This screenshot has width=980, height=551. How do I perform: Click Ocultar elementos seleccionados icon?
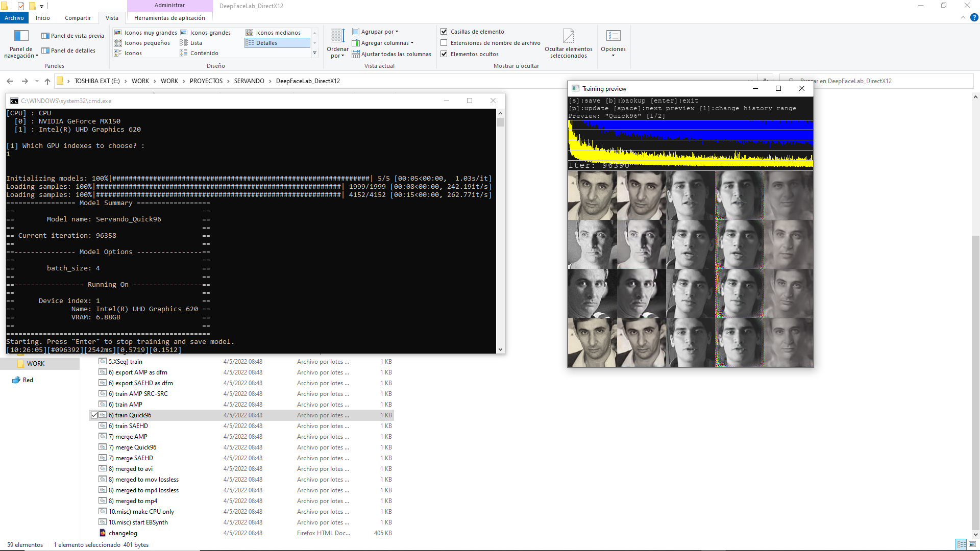coord(568,36)
